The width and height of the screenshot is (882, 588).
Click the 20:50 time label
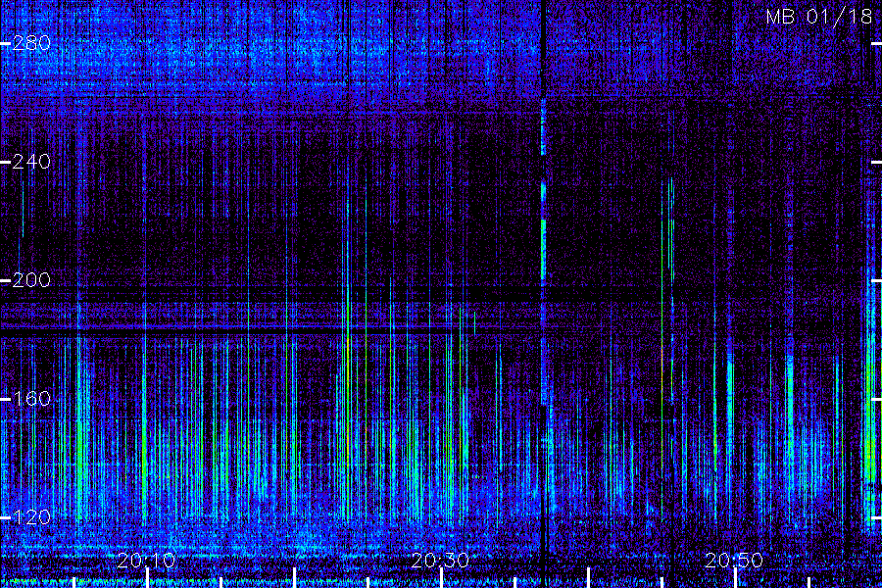click(734, 561)
